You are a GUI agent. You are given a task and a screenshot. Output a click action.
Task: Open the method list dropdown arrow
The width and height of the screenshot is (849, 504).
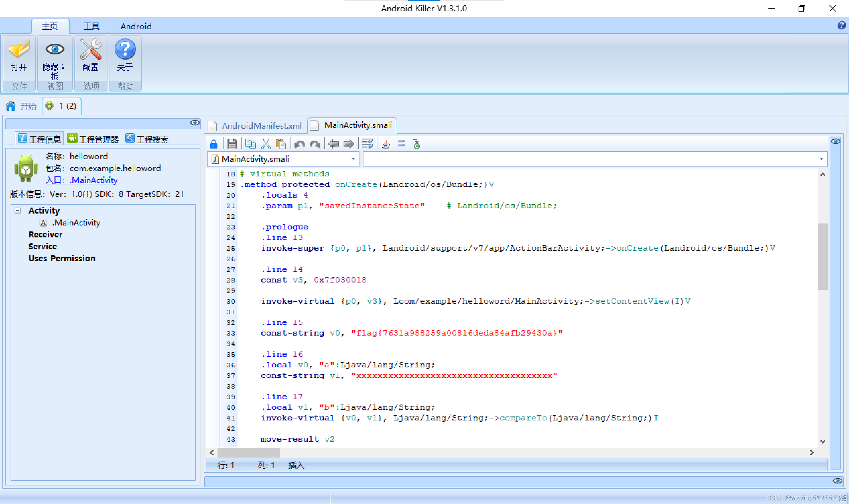click(x=821, y=159)
